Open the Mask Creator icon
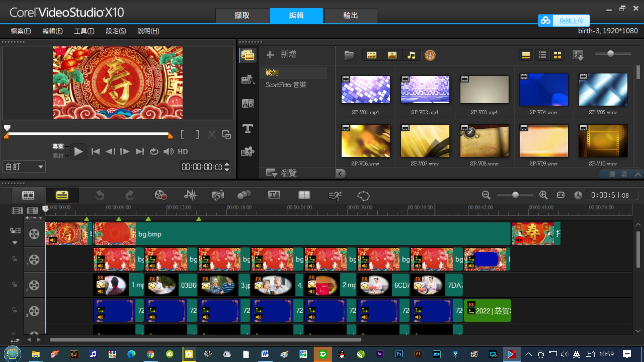Screen dimensions: 644x362 (363, 196)
